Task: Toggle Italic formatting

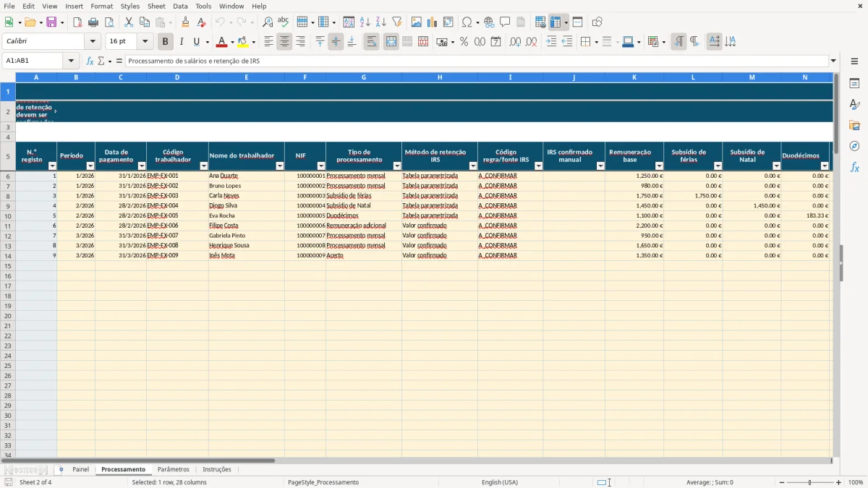Action: [181, 42]
